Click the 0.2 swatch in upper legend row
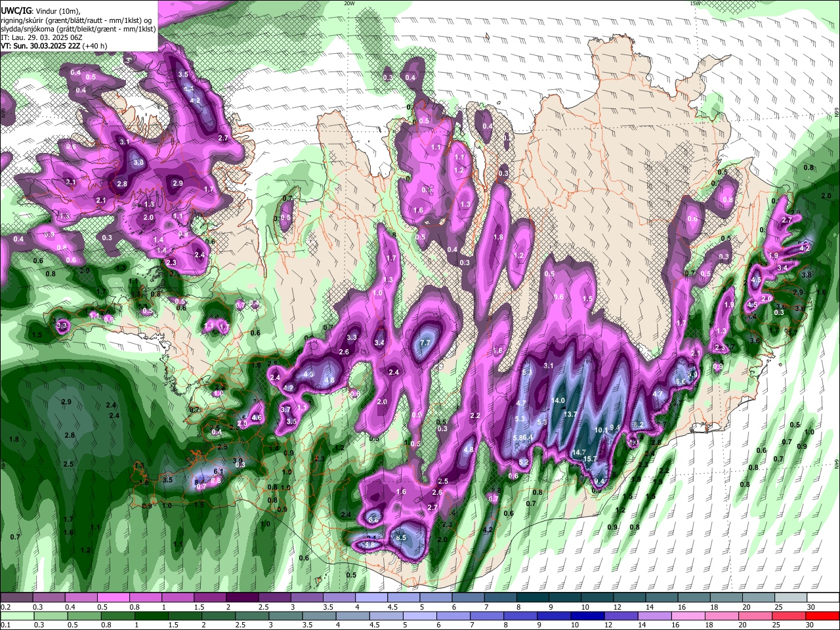 point(16,598)
